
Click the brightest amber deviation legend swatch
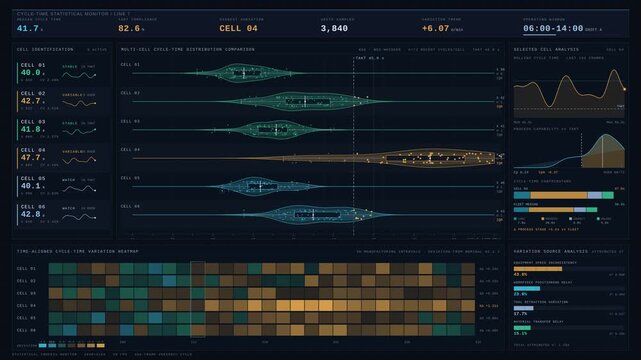(101, 346)
